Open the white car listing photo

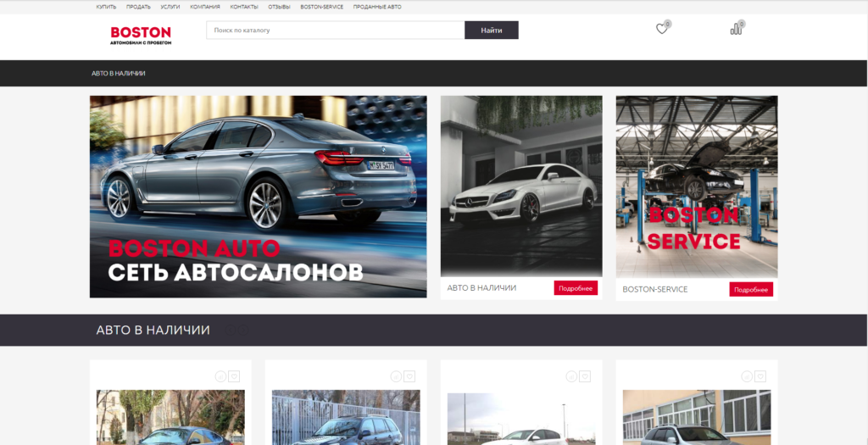521,419
